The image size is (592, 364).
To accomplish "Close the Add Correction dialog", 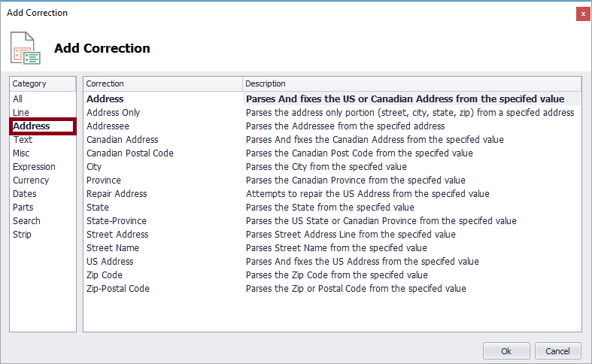I will coord(582,14).
